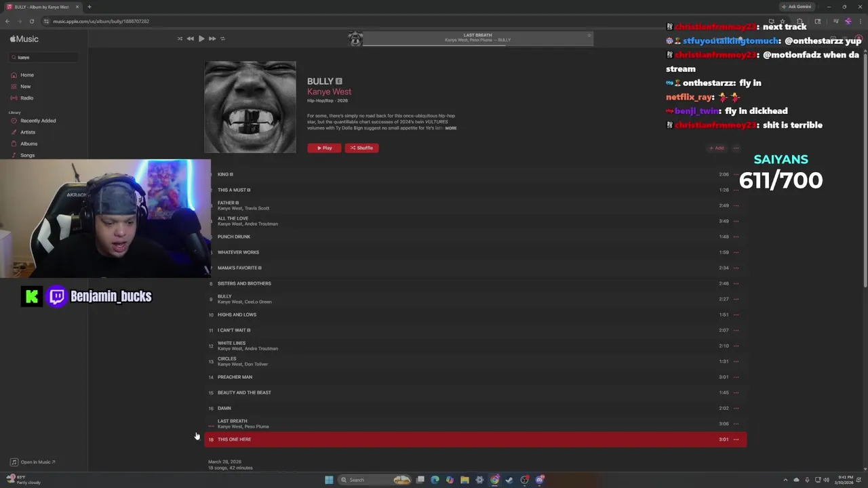Open Recently Added in Library

point(38,121)
